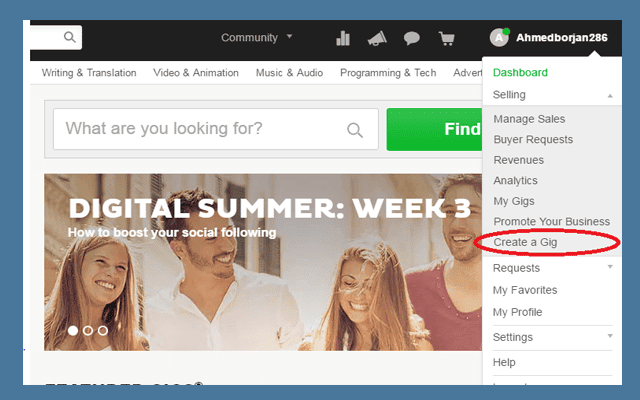Expand the Settings submenu

610,336
